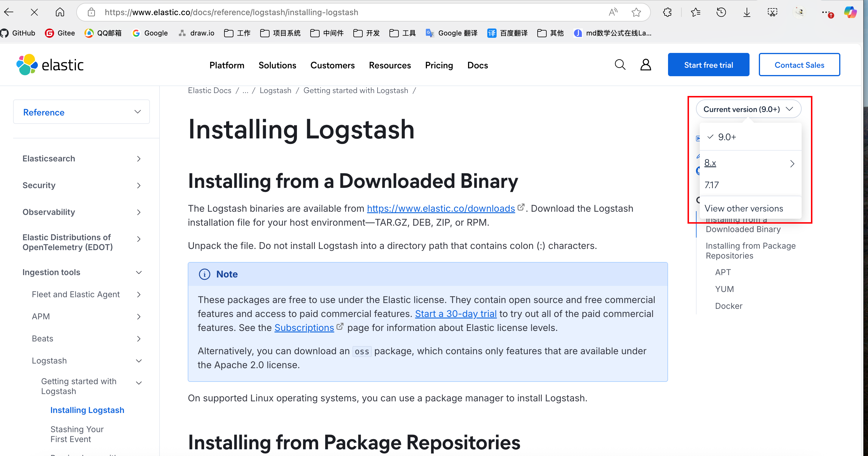This screenshot has height=456, width=868.
Task: Click Start free trial button
Action: pos(708,65)
